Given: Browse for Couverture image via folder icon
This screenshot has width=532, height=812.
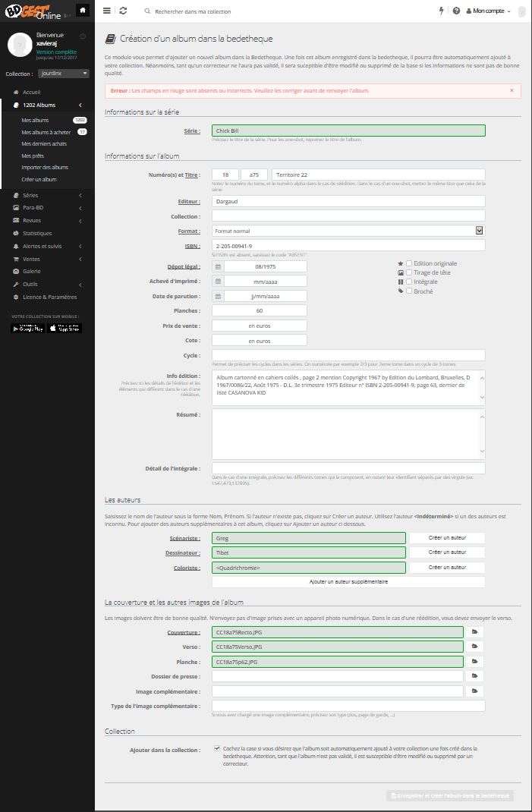Looking at the screenshot, I should click(475, 632).
